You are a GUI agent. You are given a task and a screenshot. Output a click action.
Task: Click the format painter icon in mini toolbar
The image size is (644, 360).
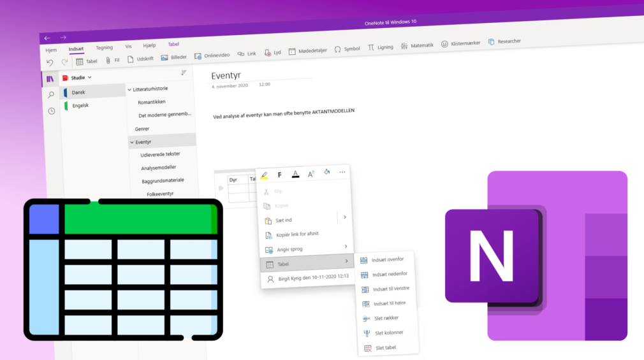[326, 173]
